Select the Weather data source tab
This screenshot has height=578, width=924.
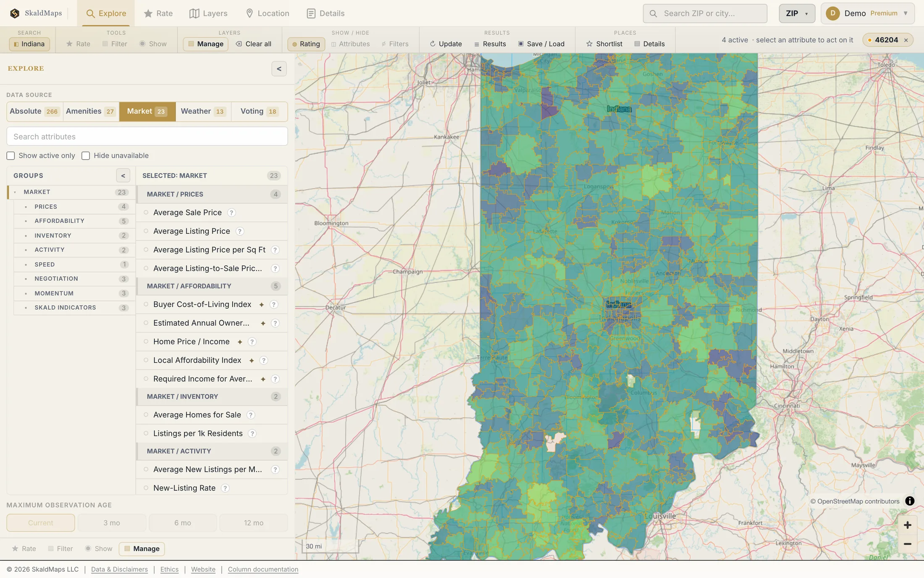[x=203, y=111]
